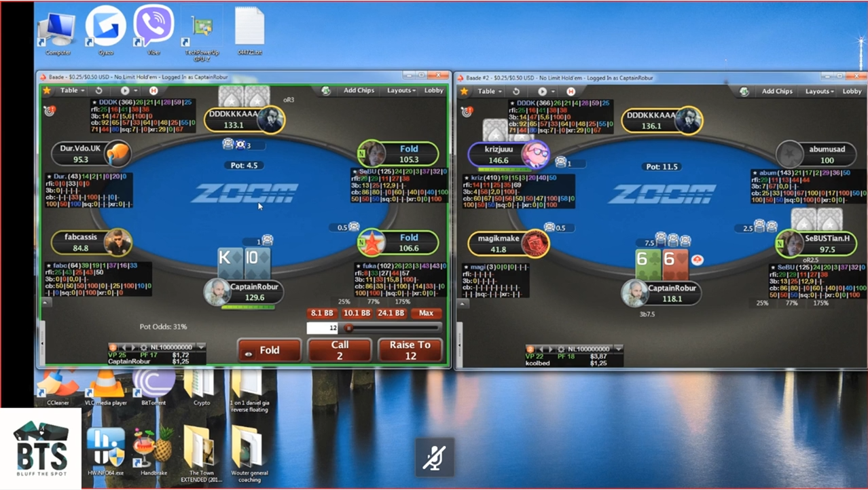Click the orange HUD power icon in Baade

(x=113, y=347)
